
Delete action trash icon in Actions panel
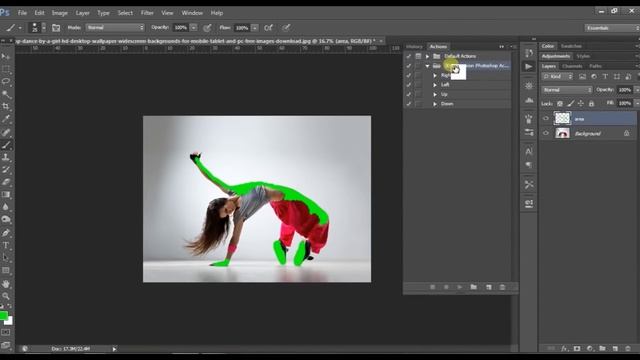tap(502, 287)
